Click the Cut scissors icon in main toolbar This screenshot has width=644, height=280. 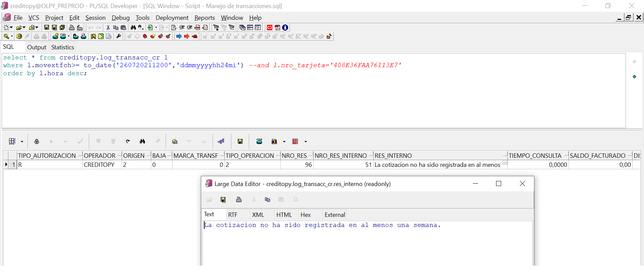pos(108,28)
